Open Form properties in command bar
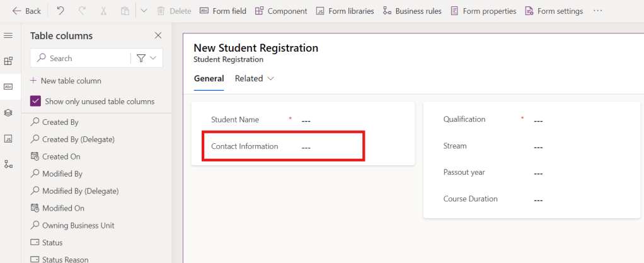The image size is (644, 263). (483, 11)
